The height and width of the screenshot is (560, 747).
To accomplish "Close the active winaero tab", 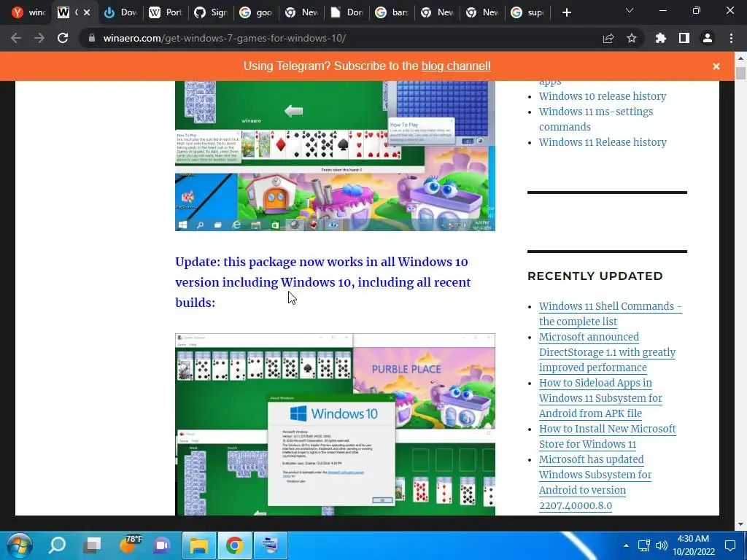I will click(x=87, y=12).
